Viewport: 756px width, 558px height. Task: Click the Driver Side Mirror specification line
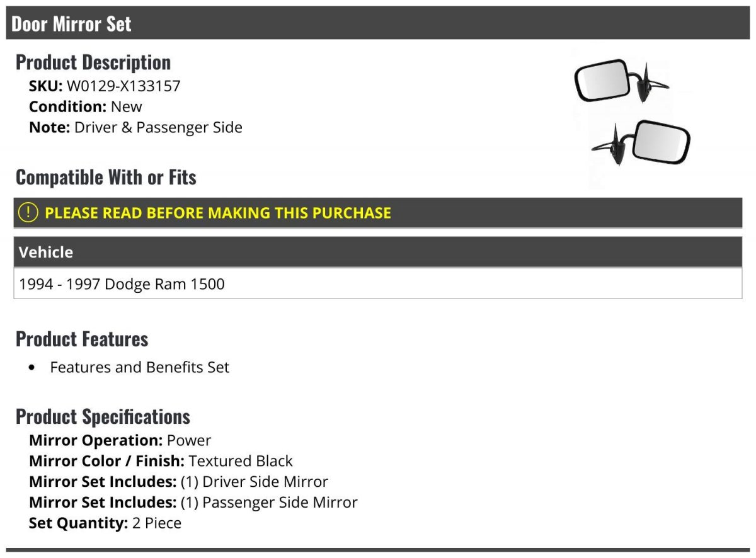pyautogui.click(x=178, y=482)
